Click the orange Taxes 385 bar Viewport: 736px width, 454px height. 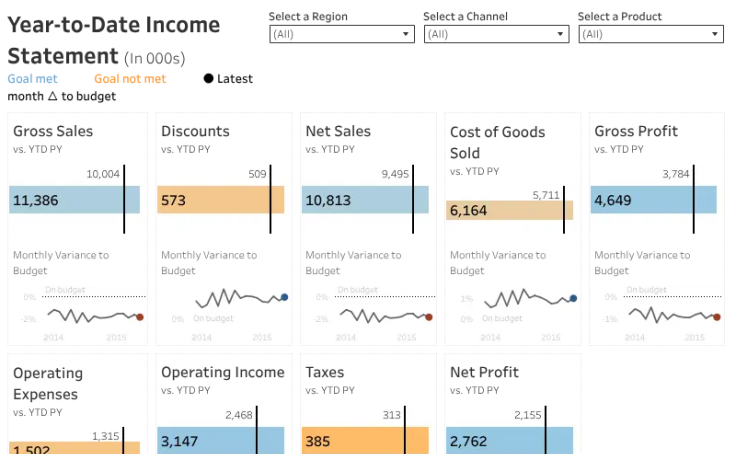pyautogui.click(x=365, y=440)
